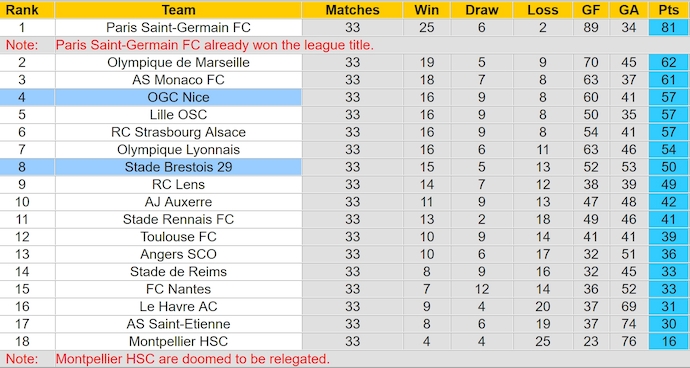Click the Rank column header

(22, 10)
